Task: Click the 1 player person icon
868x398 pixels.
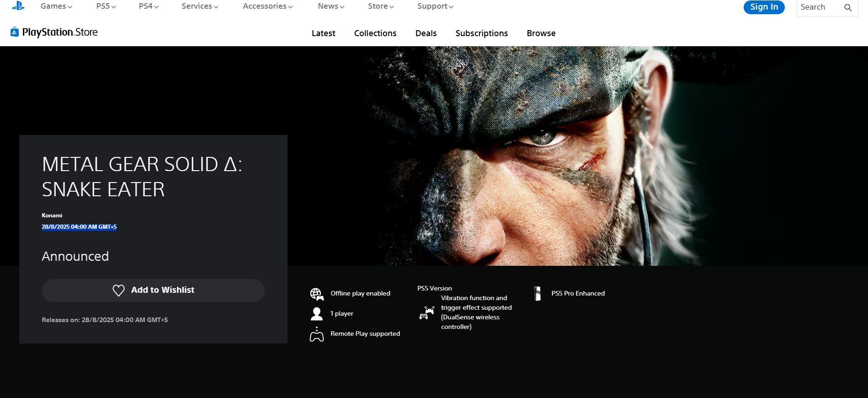Action: (x=317, y=313)
